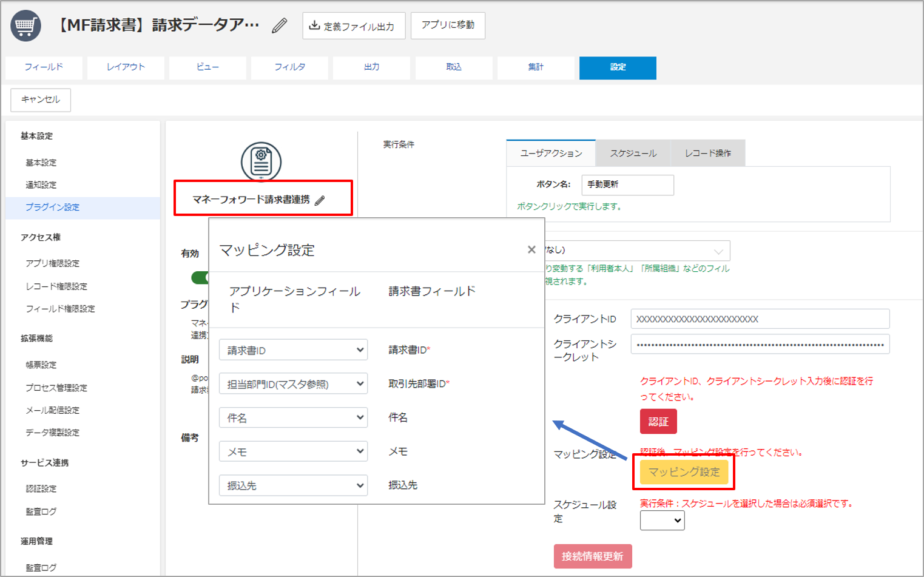The image size is (924, 577).
Task: Click the yellow マッピング設定 button
Action: point(684,472)
